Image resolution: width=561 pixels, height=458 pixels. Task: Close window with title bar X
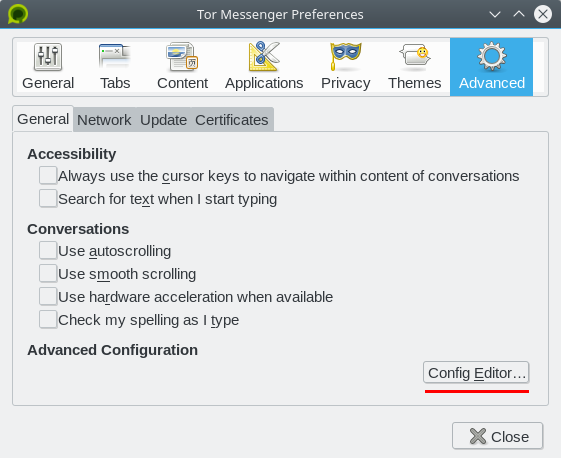coord(543,14)
